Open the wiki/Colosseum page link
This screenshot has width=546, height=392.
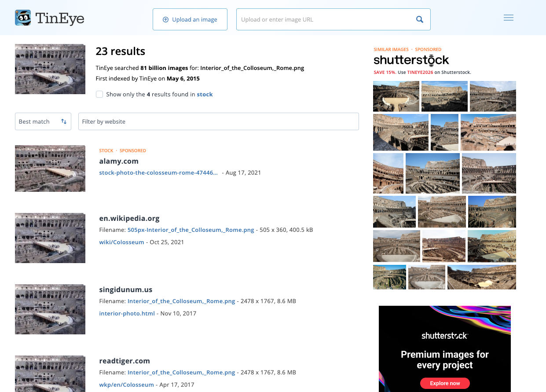tap(121, 242)
